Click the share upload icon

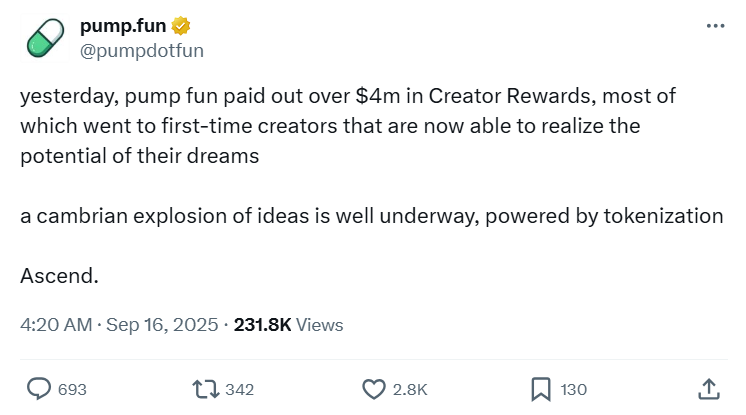point(707,388)
